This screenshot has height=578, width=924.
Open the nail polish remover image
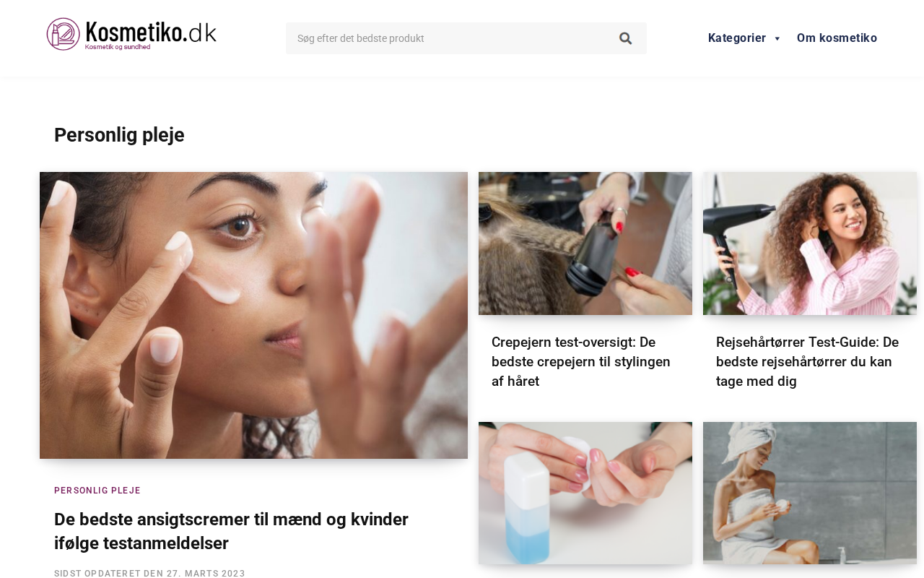click(585, 493)
